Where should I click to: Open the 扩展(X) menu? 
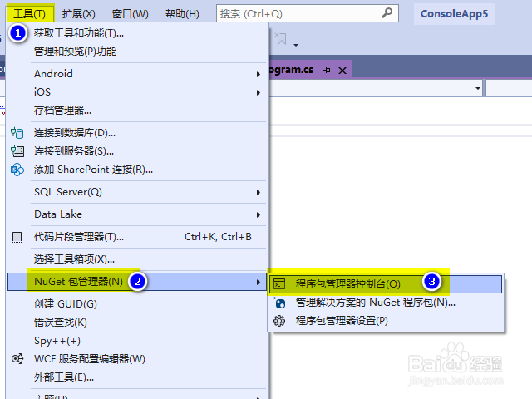[x=78, y=14]
